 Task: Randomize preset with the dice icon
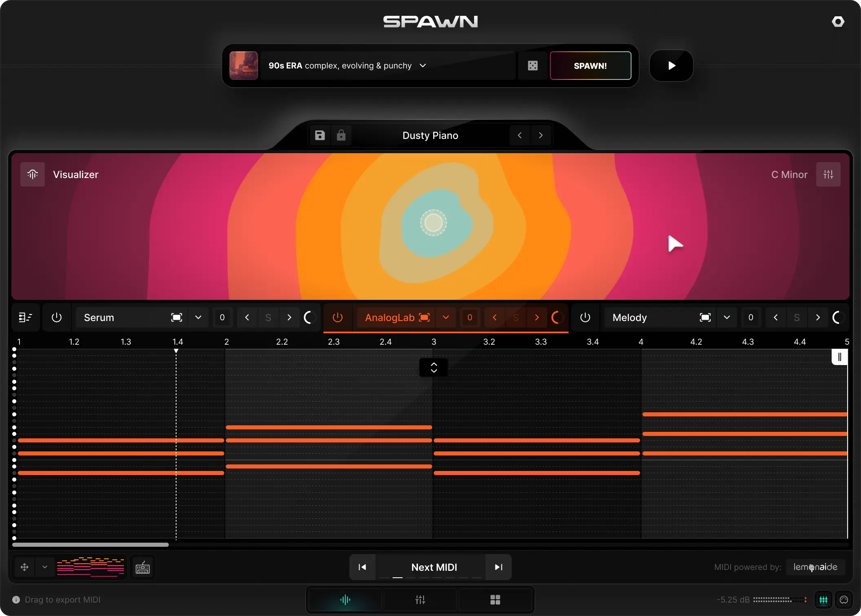[x=532, y=66]
